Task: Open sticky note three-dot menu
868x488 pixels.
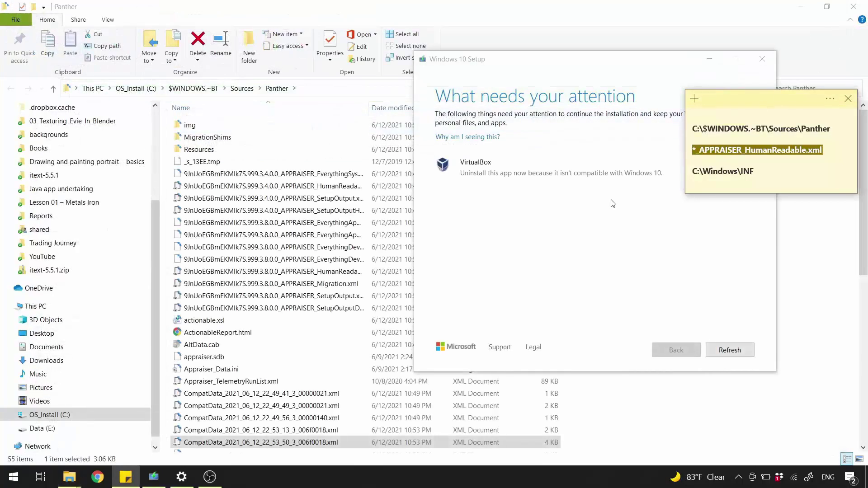Action: point(830,99)
